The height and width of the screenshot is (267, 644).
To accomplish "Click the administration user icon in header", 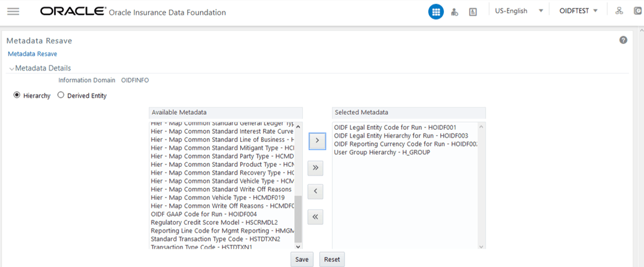I will pos(454,12).
